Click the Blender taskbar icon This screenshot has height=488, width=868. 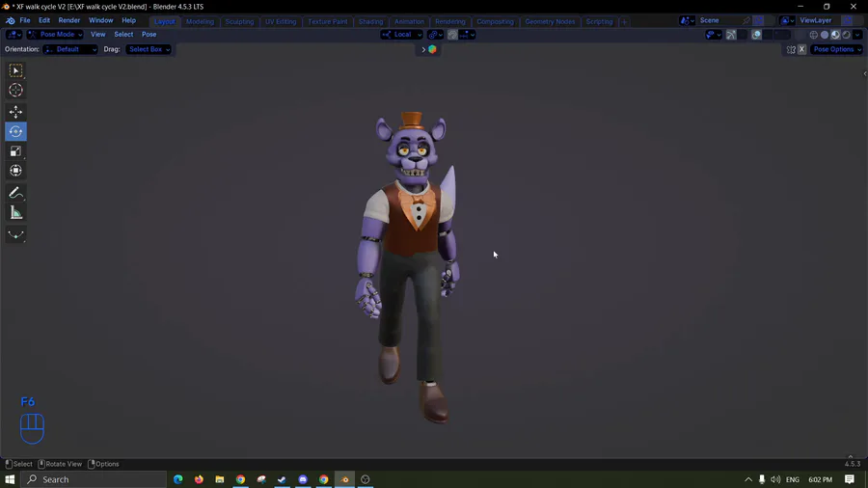tap(345, 479)
